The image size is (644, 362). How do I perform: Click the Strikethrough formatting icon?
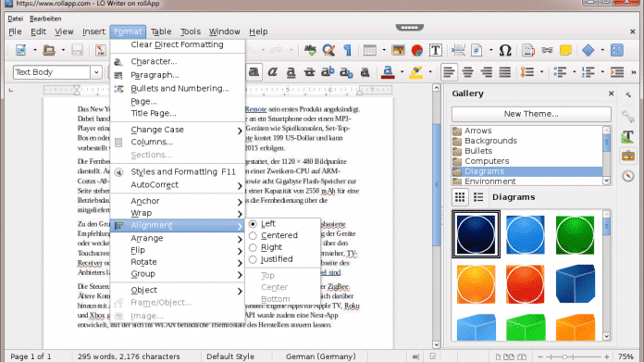[309, 72]
